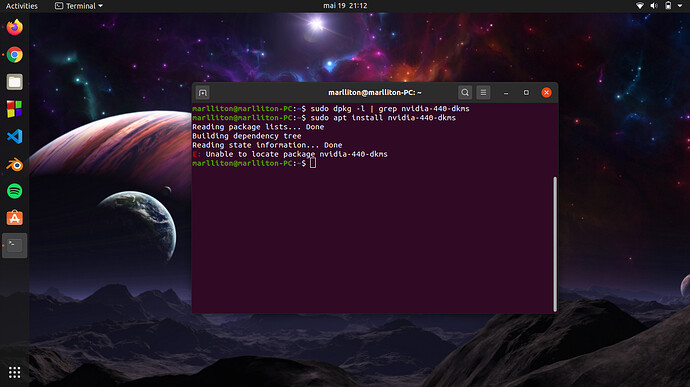The height and width of the screenshot is (387, 690).
Task: Show Applications grid button
Action: 15,372
